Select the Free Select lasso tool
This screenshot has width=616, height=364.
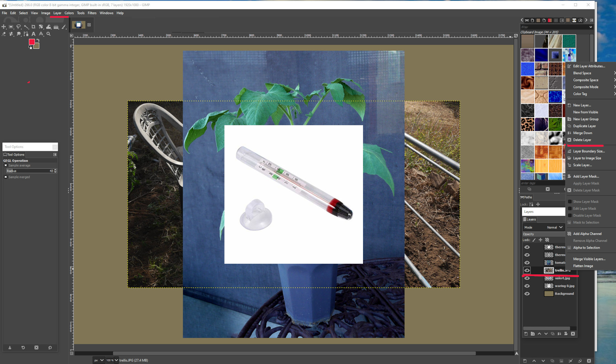point(18,27)
